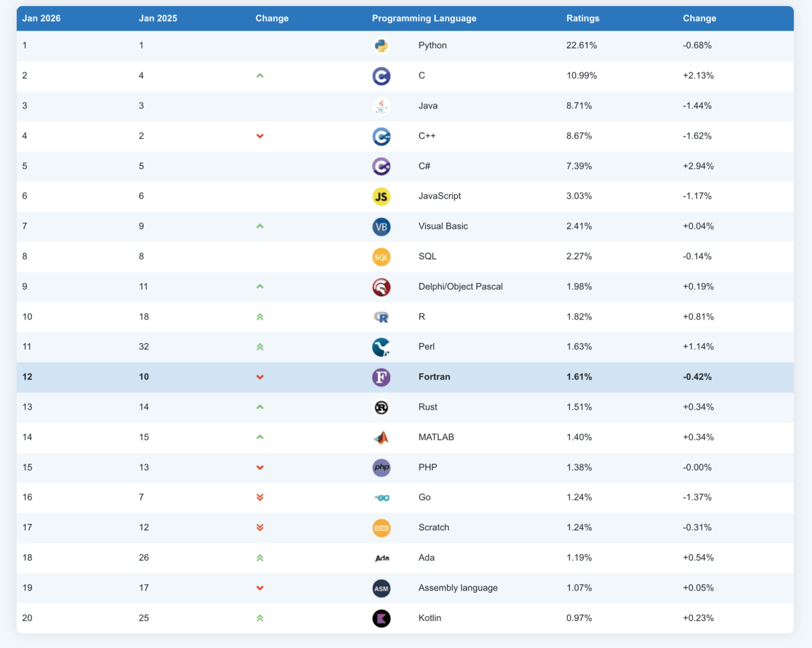Click the PHP logo icon
This screenshot has width=812, height=648.
pos(381,467)
